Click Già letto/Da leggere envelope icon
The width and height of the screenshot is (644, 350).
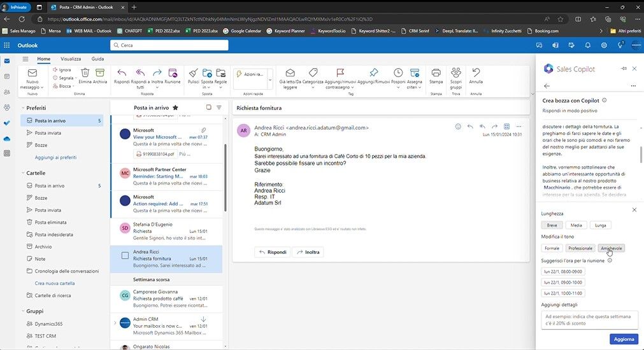tap(290, 73)
